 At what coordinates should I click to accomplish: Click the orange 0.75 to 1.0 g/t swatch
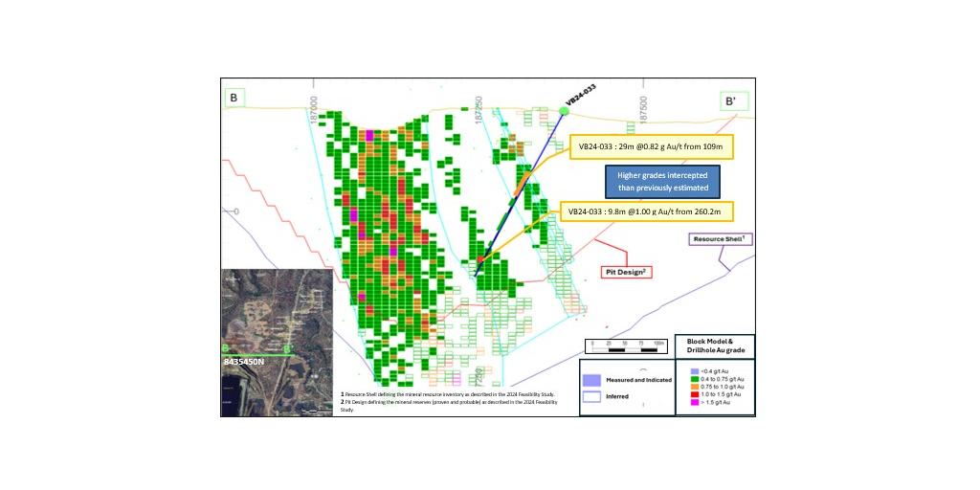(x=694, y=388)
